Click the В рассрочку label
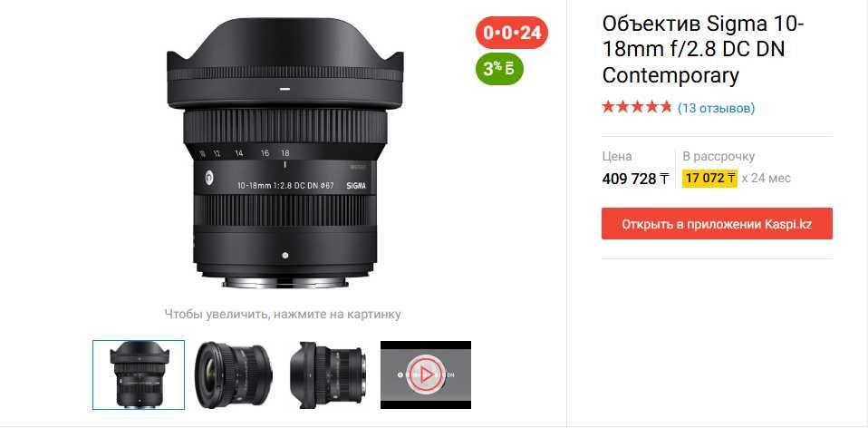Viewport: 868px width, 428px height. click(x=719, y=157)
